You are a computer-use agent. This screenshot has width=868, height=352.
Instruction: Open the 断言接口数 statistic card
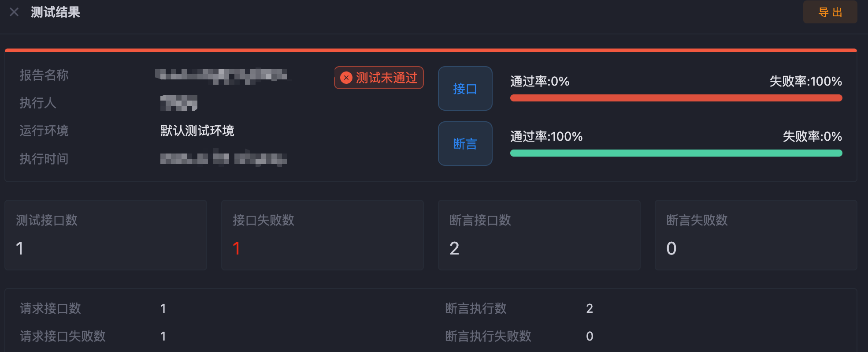coord(539,235)
